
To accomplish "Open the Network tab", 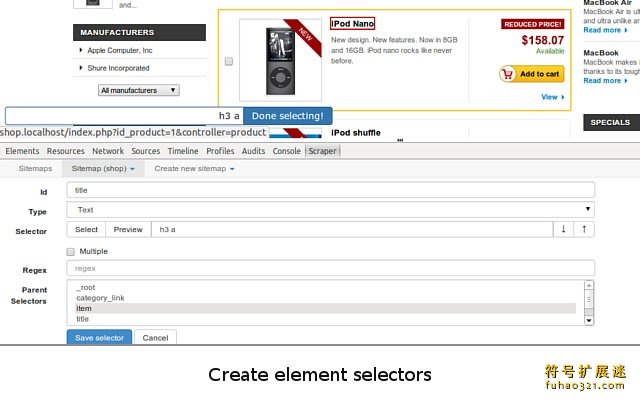I will [x=108, y=151].
